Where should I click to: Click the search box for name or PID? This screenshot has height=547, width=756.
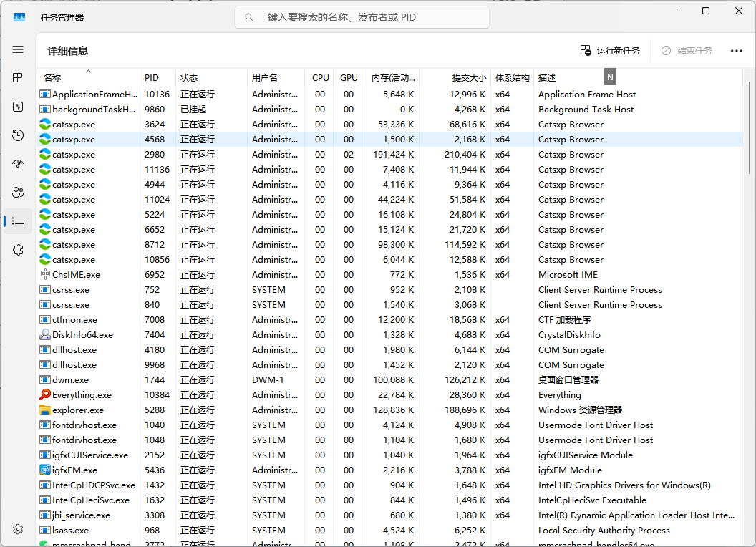[362, 17]
